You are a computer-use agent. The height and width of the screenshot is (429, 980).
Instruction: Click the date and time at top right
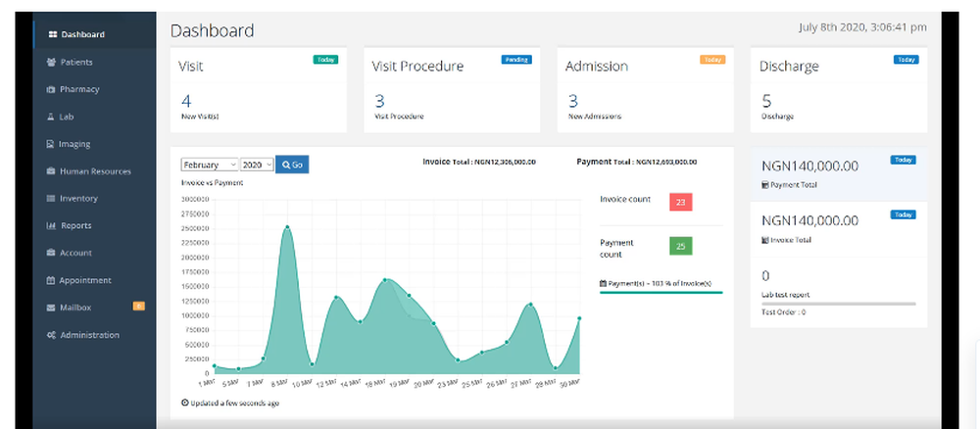[862, 27]
